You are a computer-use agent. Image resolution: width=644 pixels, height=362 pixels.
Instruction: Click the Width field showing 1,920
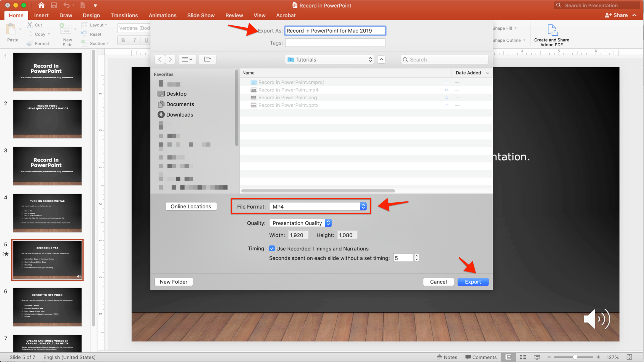point(298,235)
